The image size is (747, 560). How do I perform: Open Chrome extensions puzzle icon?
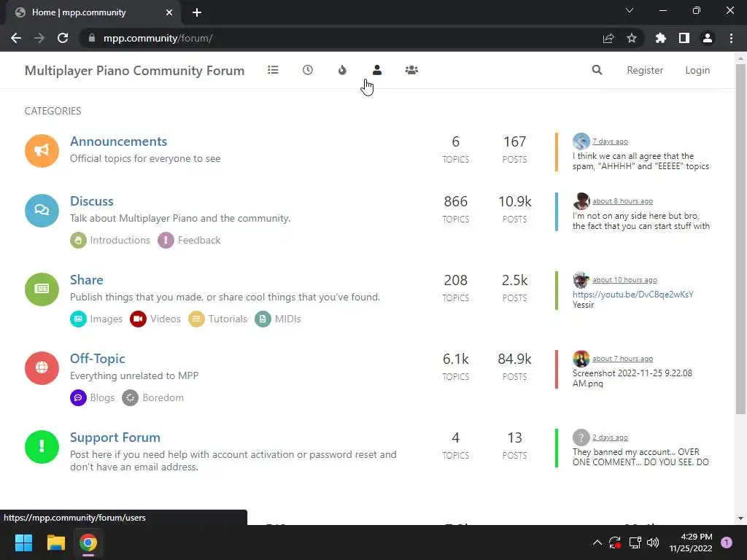click(x=661, y=38)
